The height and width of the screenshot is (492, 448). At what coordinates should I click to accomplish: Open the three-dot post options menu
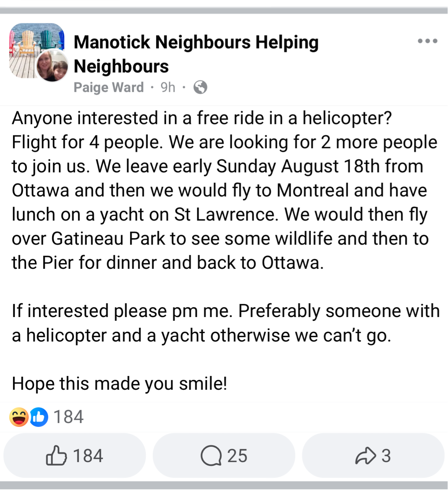click(x=428, y=41)
